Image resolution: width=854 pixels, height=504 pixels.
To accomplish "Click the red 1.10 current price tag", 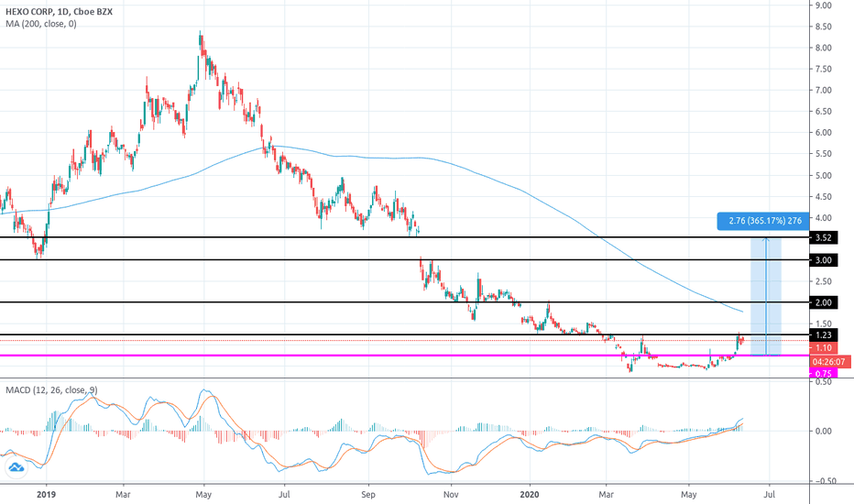I will point(824,347).
